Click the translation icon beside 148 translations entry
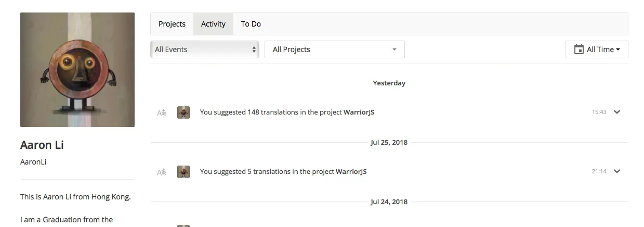This screenshot has height=227, width=644. [x=162, y=112]
